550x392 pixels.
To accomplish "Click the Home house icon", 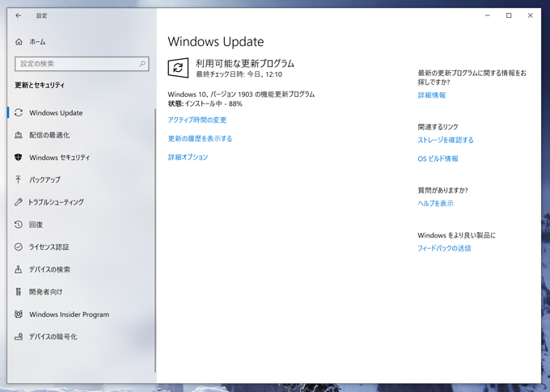I will [x=19, y=42].
